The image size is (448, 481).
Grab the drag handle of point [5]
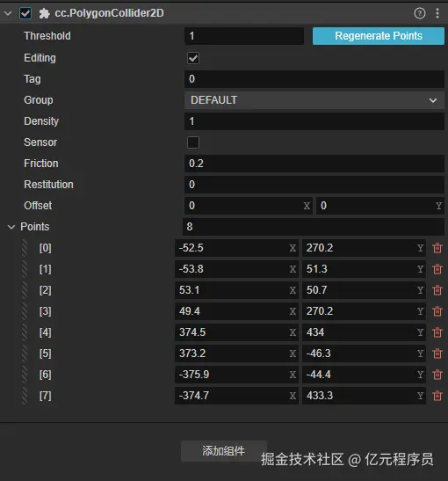coord(25,353)
